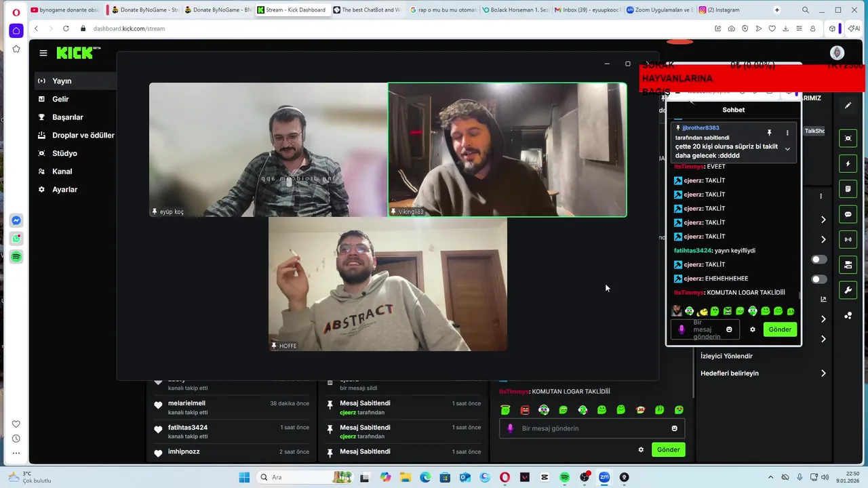Image resolution: width=868 pixels, height=488 pixels.
Task: Switch to bynogame donante YouTube tab
Action: [x=65, y=10]
